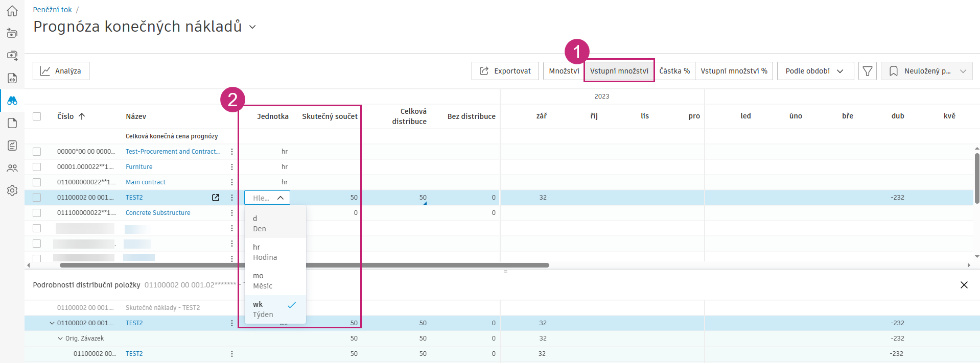Check the Main contract row checkbox
This screenshot has height=363, width=980.
[x=37, y=182]
